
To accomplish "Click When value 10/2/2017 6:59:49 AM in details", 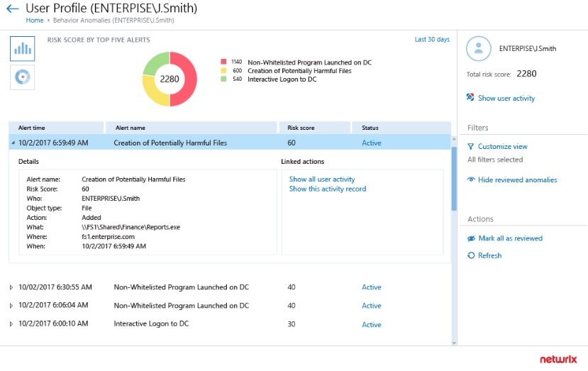I will pos(114,246).
